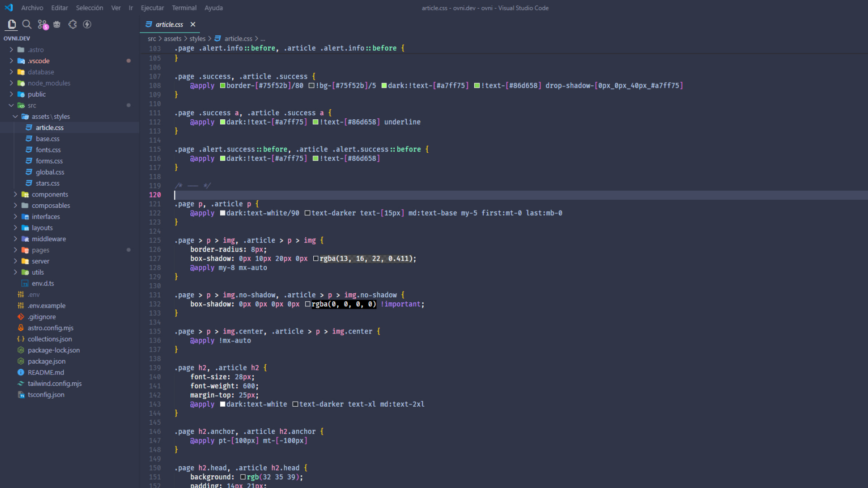Click the rgb(32 35 39) color swatch
The image size is (868, 488).
(x=243, y=477)
